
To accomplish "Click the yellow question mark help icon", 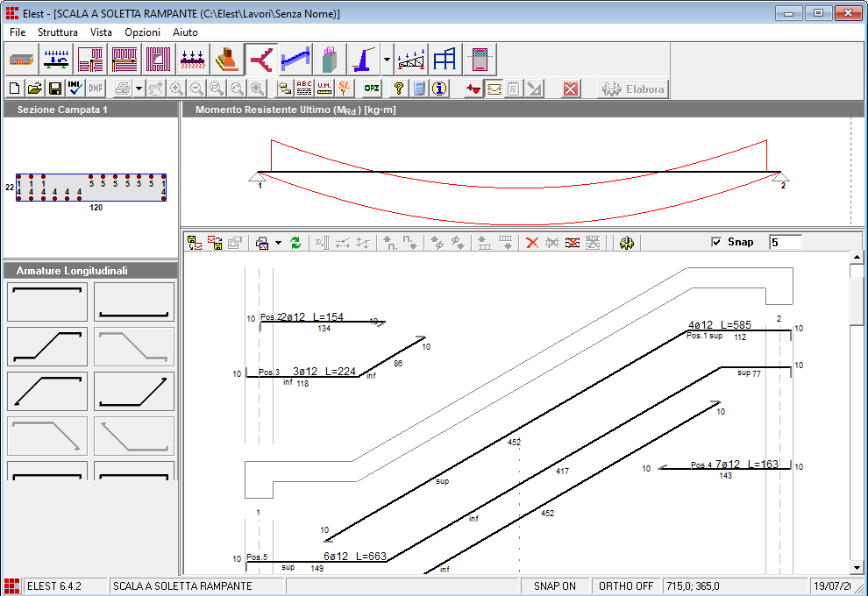I will 399,89.
